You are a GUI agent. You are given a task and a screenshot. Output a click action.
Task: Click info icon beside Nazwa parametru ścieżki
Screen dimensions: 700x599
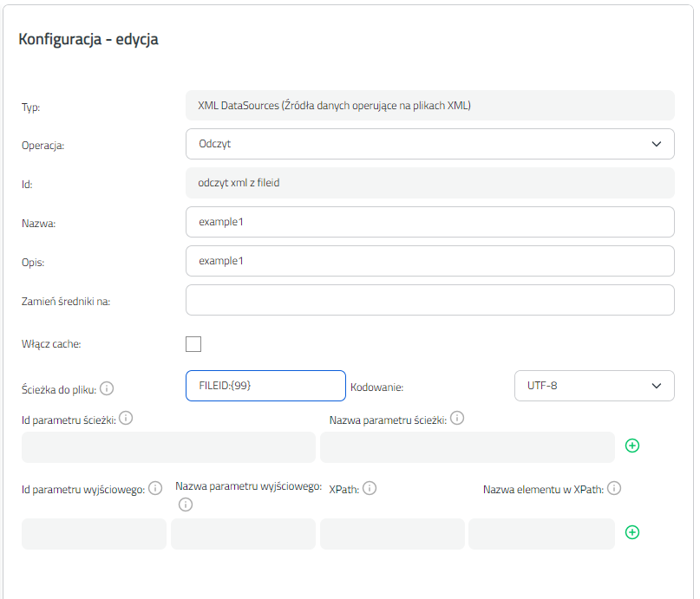coord(457,419)
